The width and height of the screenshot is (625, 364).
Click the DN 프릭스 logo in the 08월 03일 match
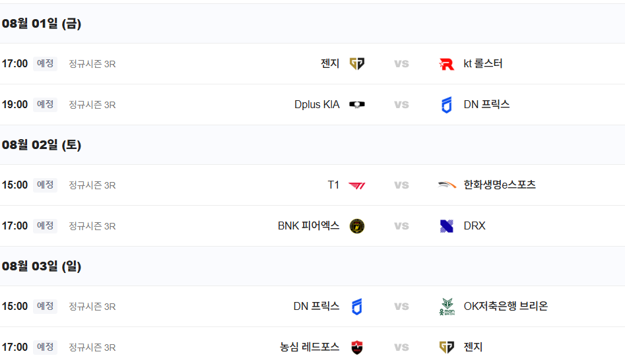click(x=357, y=307)
